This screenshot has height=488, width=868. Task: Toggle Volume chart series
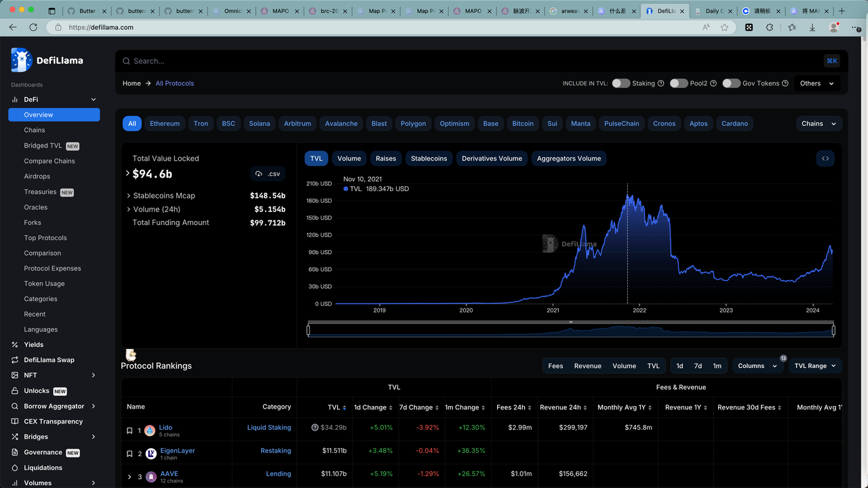349,158
